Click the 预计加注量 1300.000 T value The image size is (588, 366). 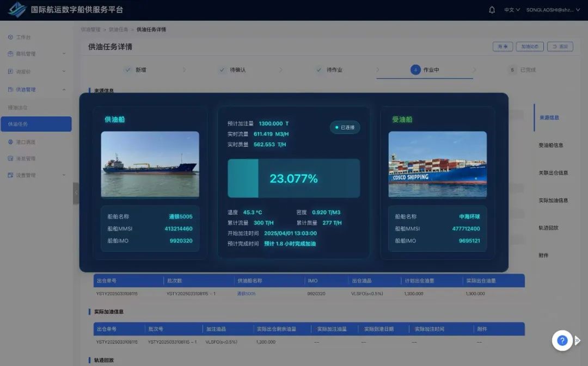click(274, 123)
